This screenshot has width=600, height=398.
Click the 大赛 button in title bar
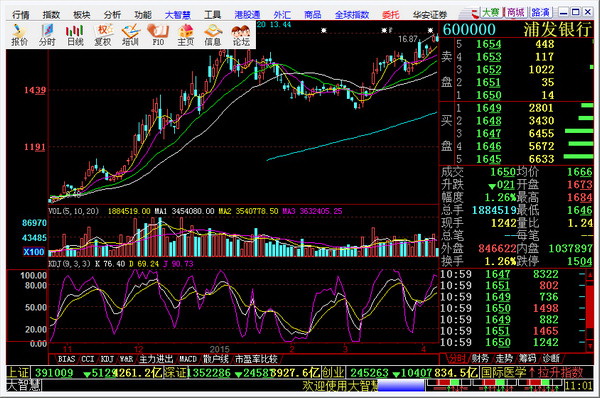tap(490, 13)
